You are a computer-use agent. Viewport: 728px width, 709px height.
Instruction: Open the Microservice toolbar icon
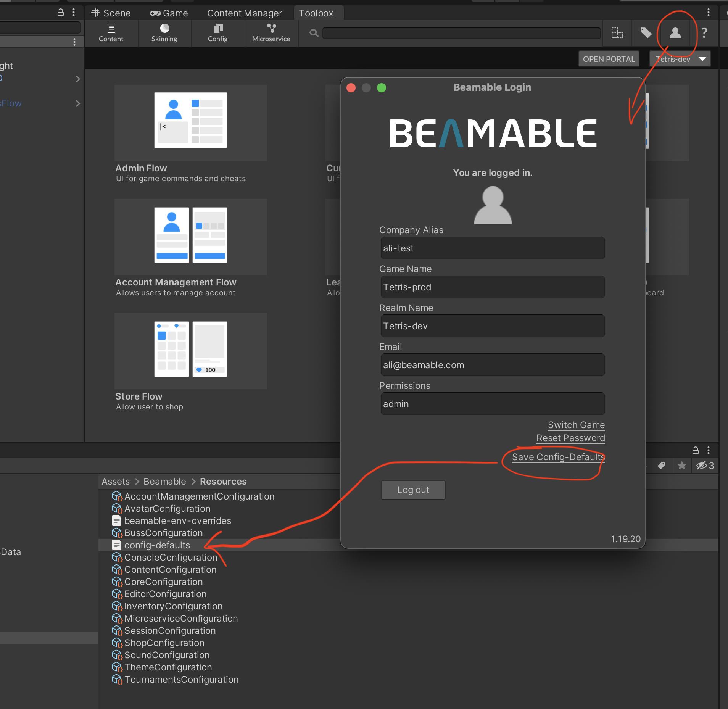pos(271,33)
